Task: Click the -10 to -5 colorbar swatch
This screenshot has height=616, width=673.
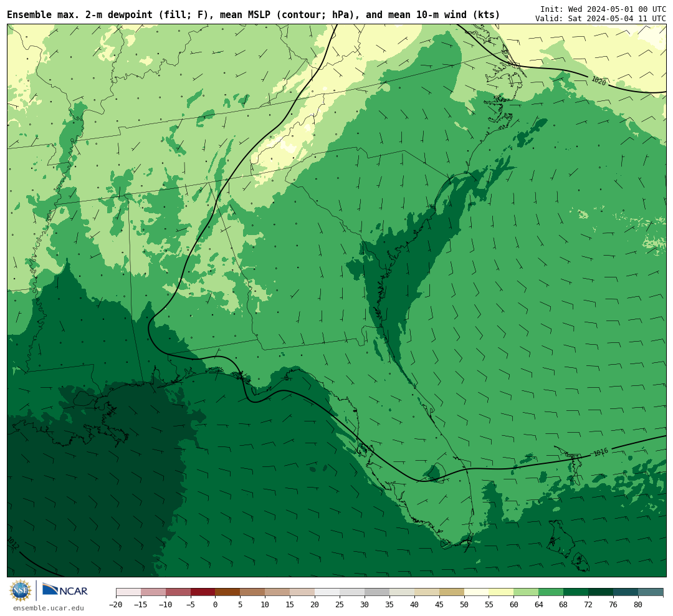Action: pyautogui.click(x=178, y=592)
